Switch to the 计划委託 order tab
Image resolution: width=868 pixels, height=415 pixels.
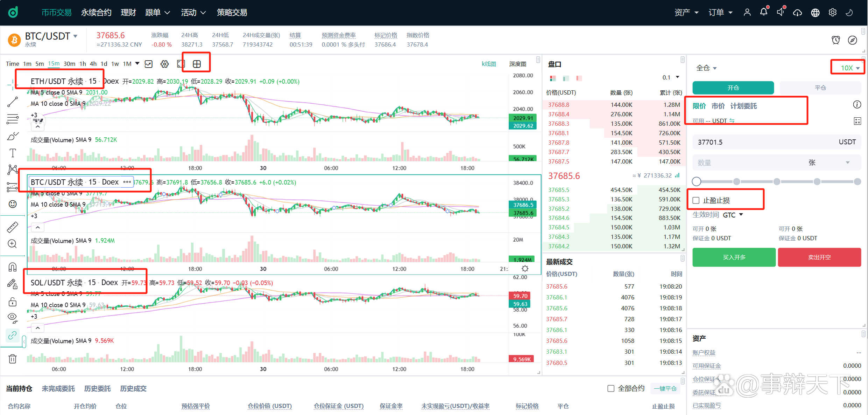[743, 106]
